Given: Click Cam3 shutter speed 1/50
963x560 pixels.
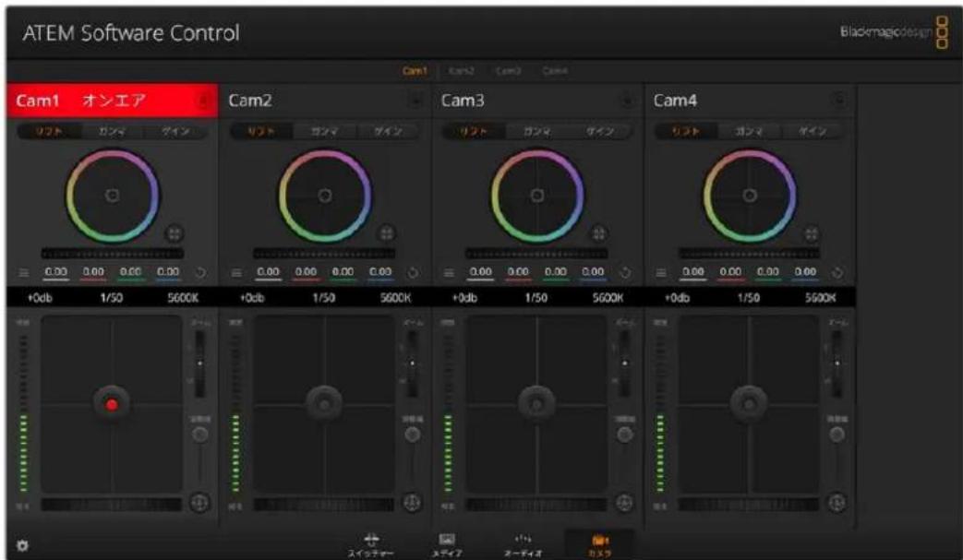Looking at the screenshot, I should (x=536, y=298).
